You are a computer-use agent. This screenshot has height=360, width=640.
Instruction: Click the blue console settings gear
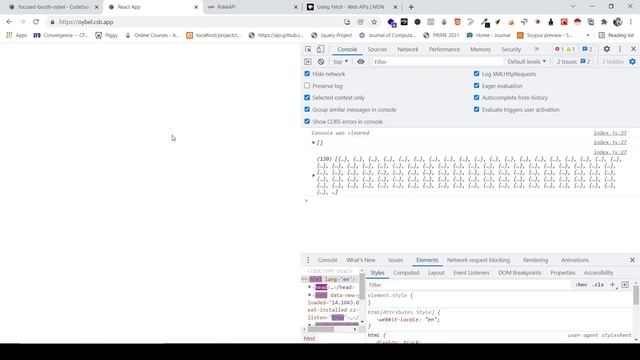632,62
